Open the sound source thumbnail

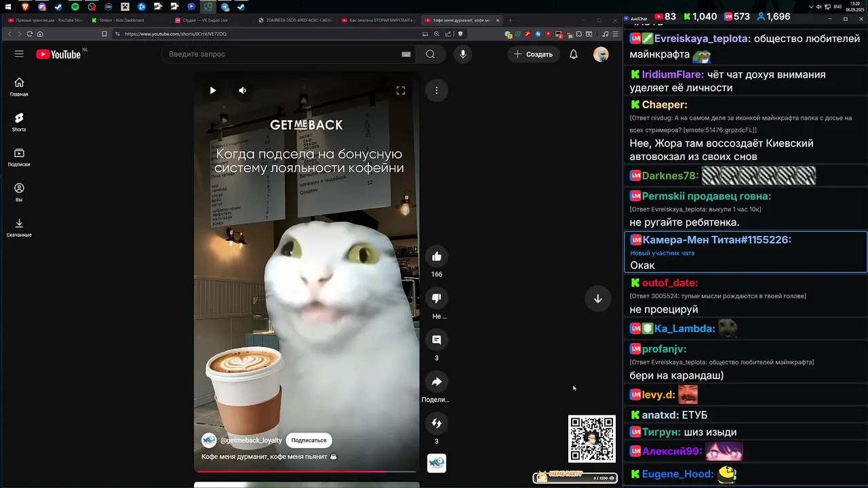[437, 463]
